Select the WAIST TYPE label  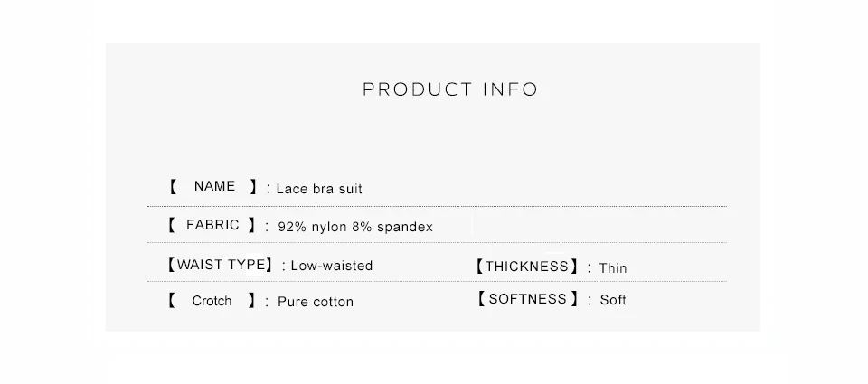point(221,265)
